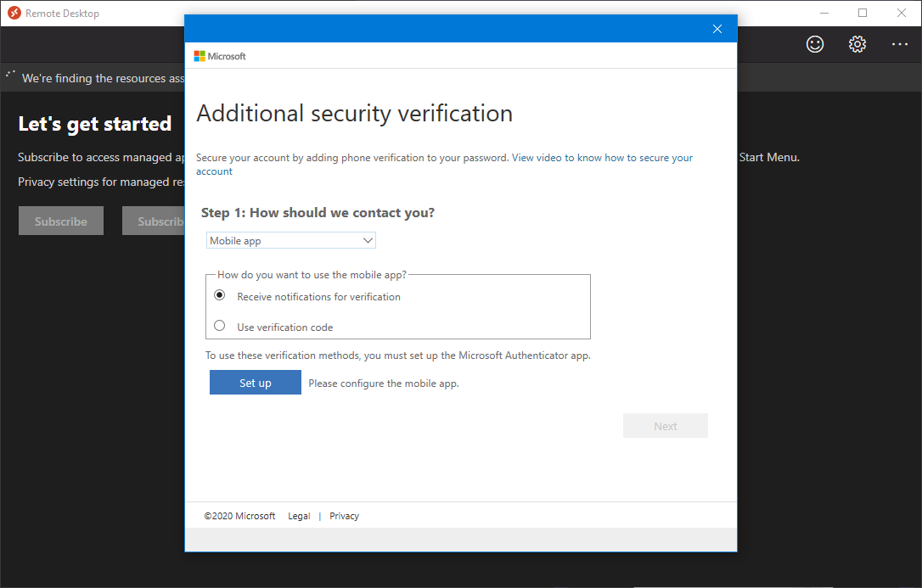
Task: Minimize the Remote Desktop window
Action: click(x=824, y=13)
